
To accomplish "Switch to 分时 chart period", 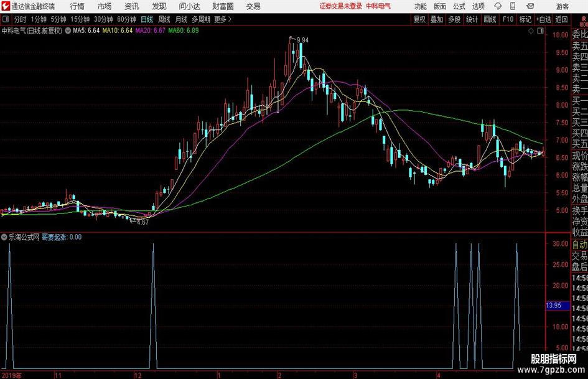I will pos(20,19).
